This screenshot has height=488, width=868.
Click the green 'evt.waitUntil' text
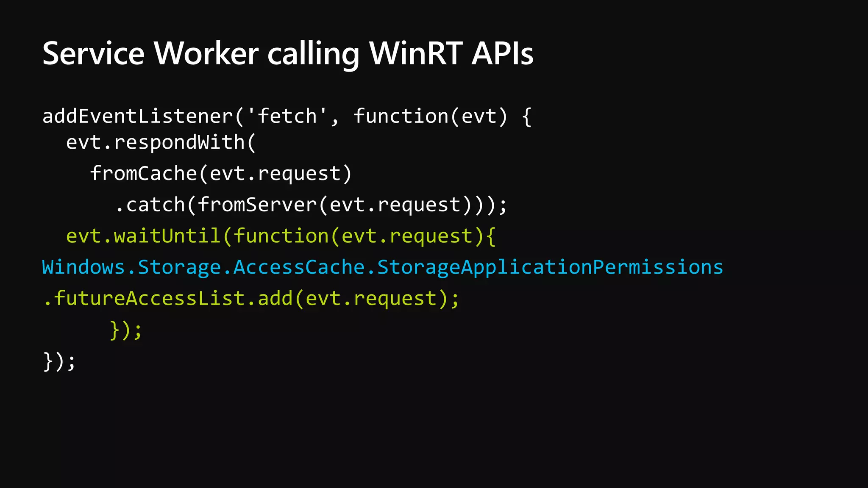pyautogui.click(x=143, y=236)
